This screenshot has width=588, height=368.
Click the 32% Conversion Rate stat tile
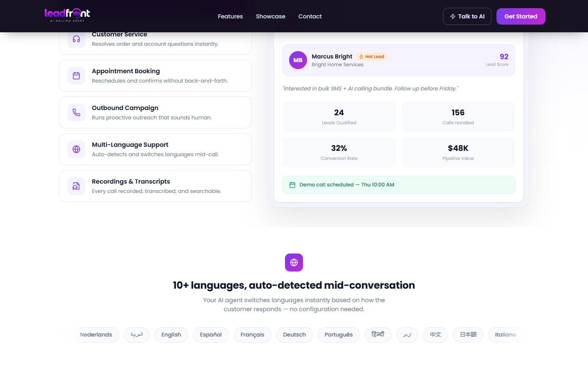[x=339, y=152]
